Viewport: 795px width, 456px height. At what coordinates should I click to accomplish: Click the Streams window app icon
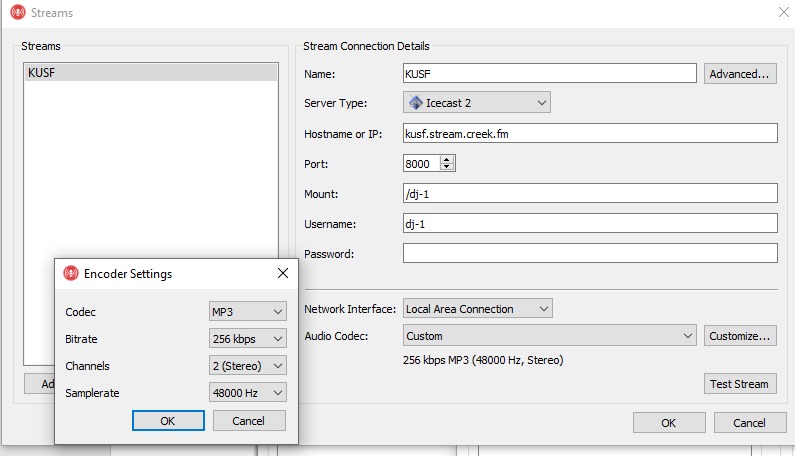(x=18, y=12)
